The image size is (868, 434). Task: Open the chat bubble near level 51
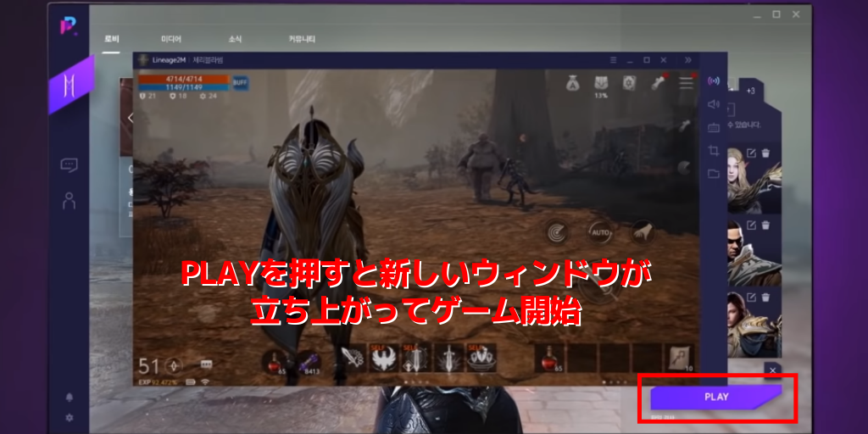[x=207, y=364]
